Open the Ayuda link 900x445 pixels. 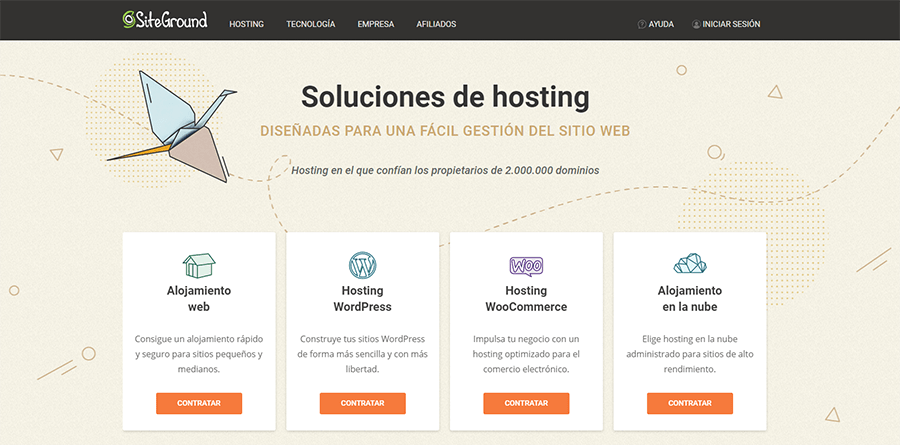coord(656,24)
